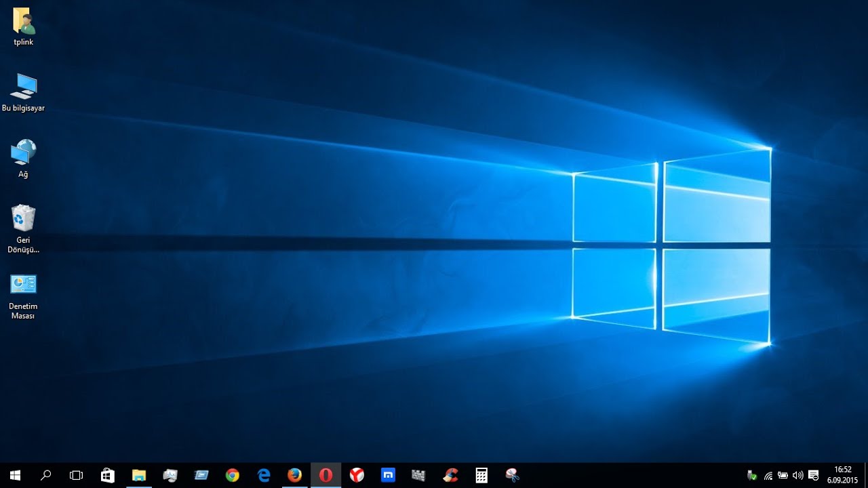
Task: Click the brick wall firewall taskbar icon
Action: click(x=419, y=475)
